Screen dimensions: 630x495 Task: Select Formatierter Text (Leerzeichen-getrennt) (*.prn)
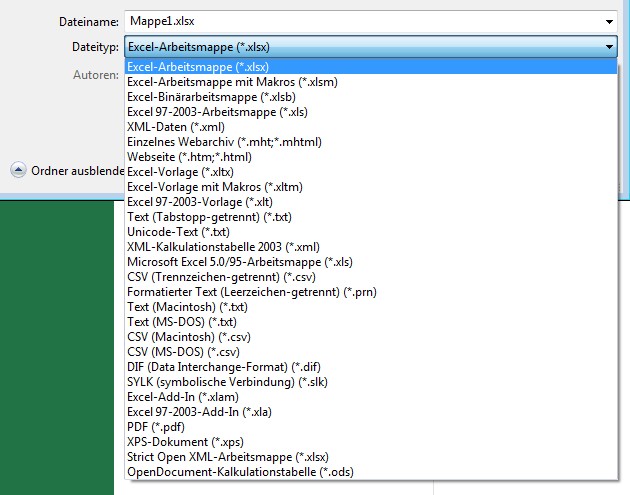click(x=371, y=292)
